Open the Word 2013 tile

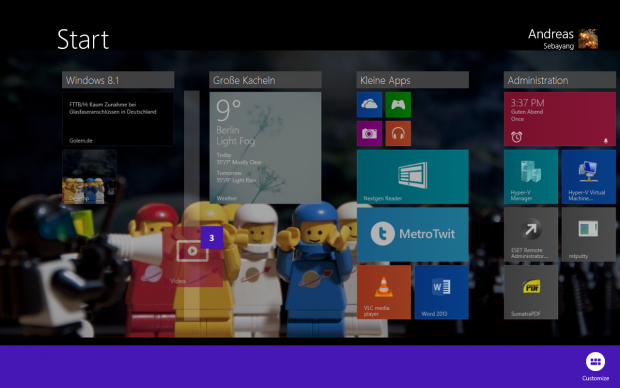click(x=442, y=292)
